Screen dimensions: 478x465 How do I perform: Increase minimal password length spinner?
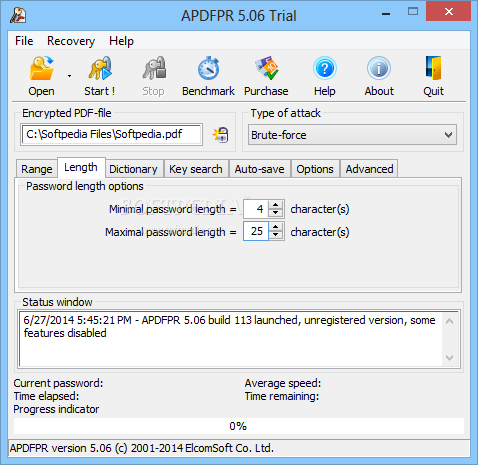point(276,204)
